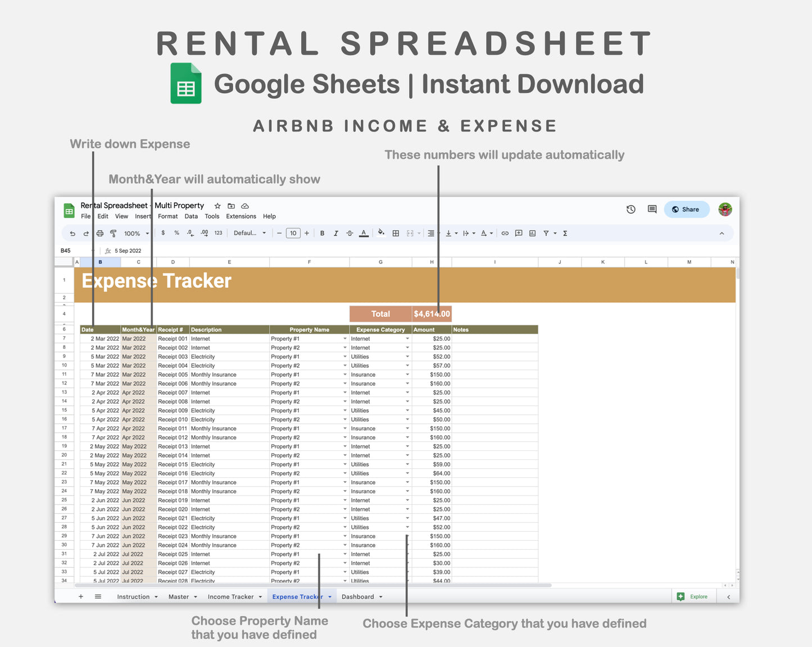Switch to the Income Tracker tab
Image resolution: width=812 pixels, height=647 pixels.
(230, 596)
